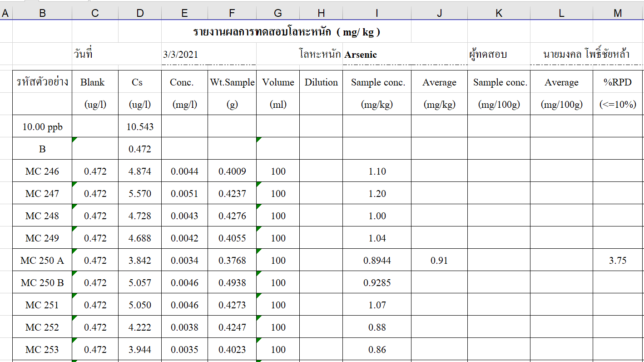This screenshot has height=362, width=644.
Task: Click Conc. value 0.0043
Action: click(184, 216)
